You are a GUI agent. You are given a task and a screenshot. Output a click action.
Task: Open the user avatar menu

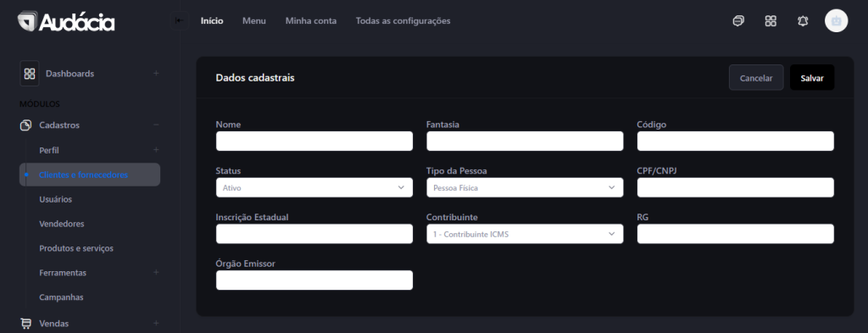(836, 21)
